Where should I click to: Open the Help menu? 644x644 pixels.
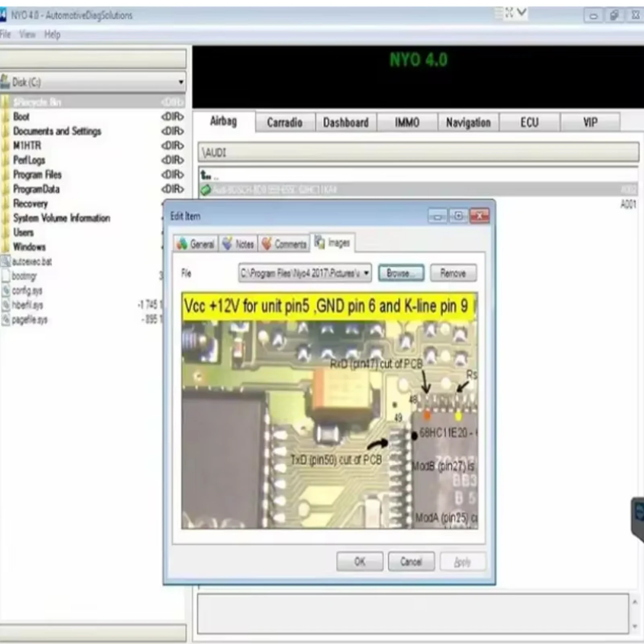click(52, 34)
